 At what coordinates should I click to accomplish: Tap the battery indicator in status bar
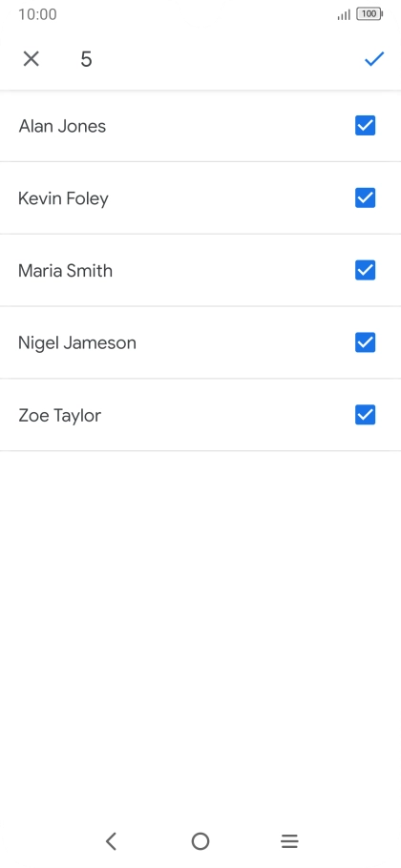pyautogui.click(x=369, y=14)
